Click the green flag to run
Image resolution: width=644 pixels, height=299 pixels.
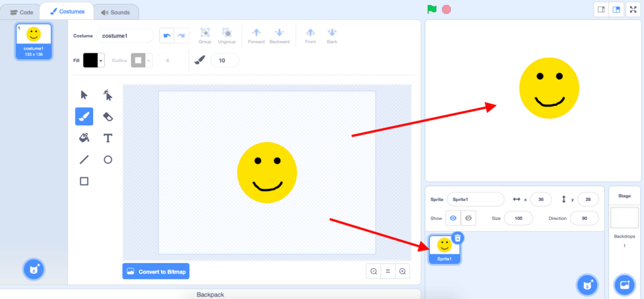(x=431, y=9)
